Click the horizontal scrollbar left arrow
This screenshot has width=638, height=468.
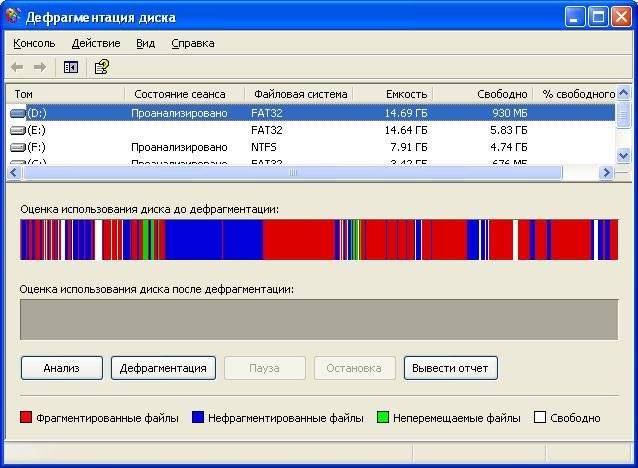point(14,173)
